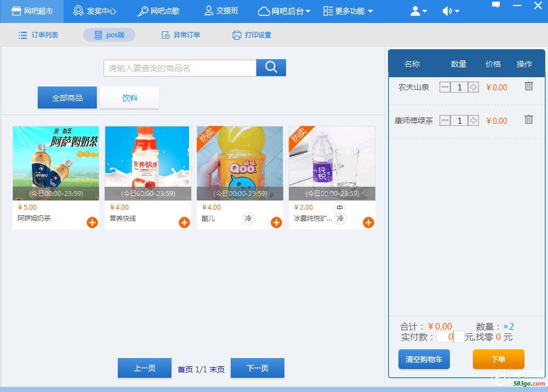This screenshot has height=392, width=548.
Task: Click the 农夫山泉 quantity field
Action: [459, 87]
